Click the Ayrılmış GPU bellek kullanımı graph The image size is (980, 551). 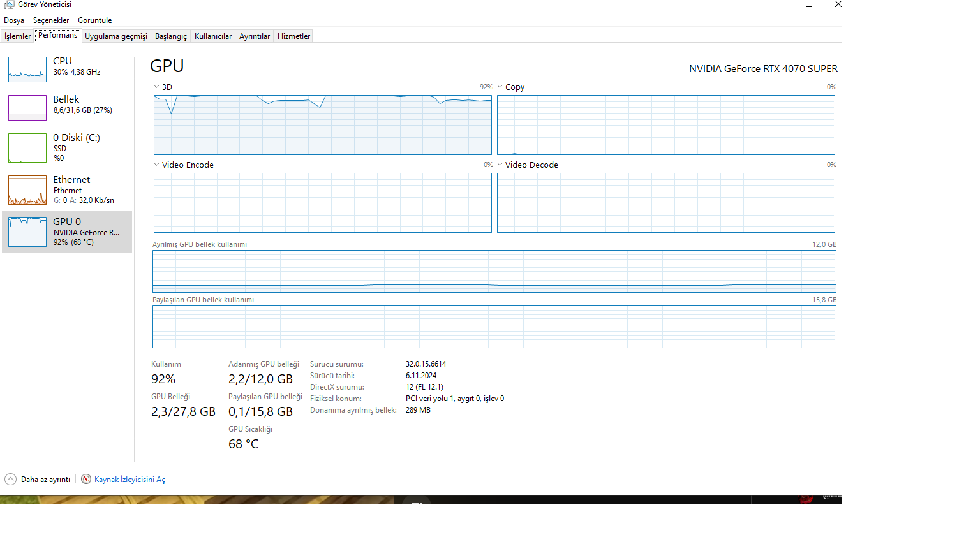[494, 271]
